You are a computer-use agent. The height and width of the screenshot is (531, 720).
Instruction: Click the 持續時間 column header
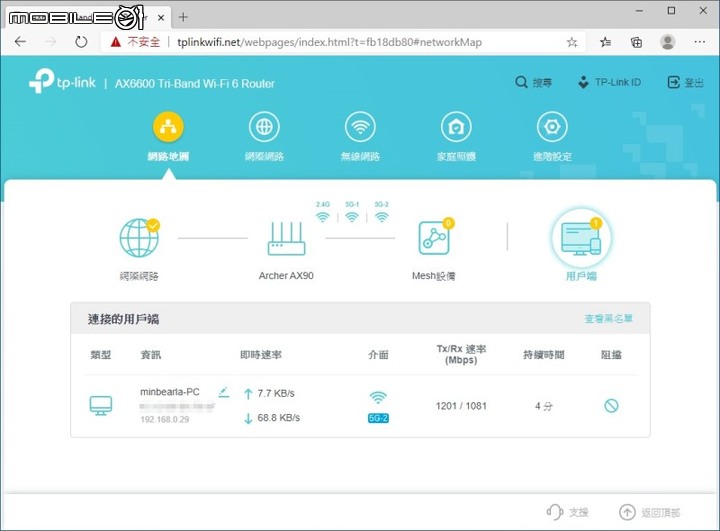point(544,355)
